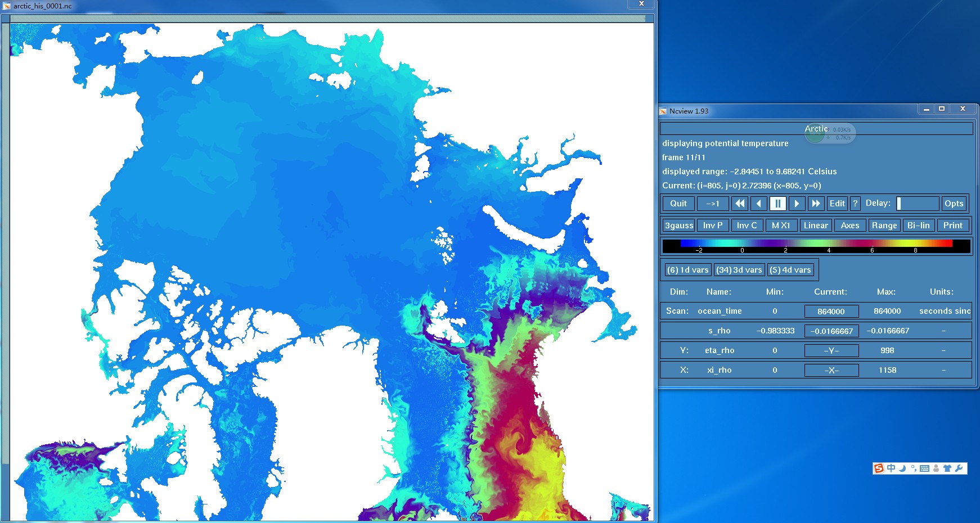Open the (34) 3d vars variable list
This screenshot has width=980, height=523.
[x=739, y=270]
